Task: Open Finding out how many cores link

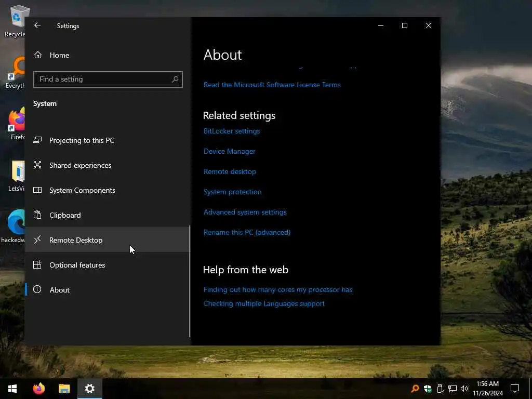Action: coord(278,289)
